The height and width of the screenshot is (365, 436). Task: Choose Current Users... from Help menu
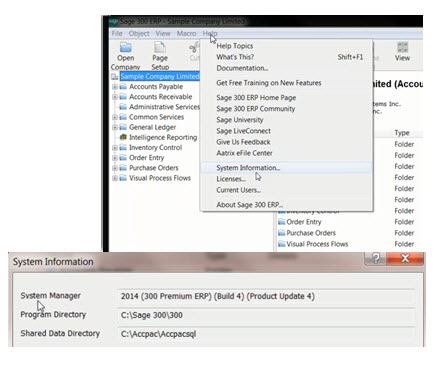287,190
